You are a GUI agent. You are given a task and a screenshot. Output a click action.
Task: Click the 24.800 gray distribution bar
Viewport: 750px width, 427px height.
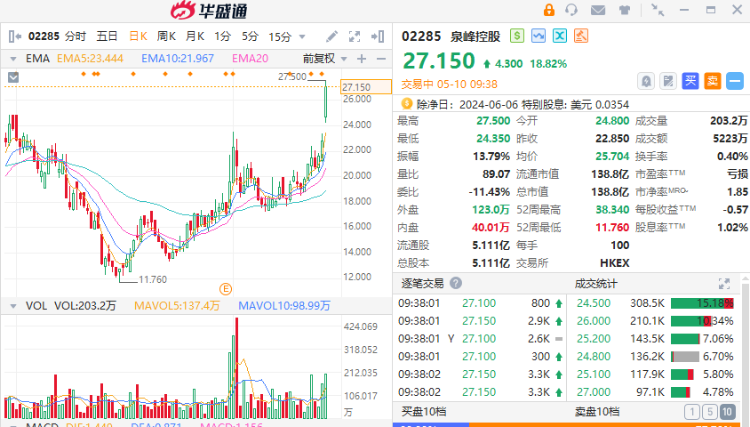[x=685, y=356]
